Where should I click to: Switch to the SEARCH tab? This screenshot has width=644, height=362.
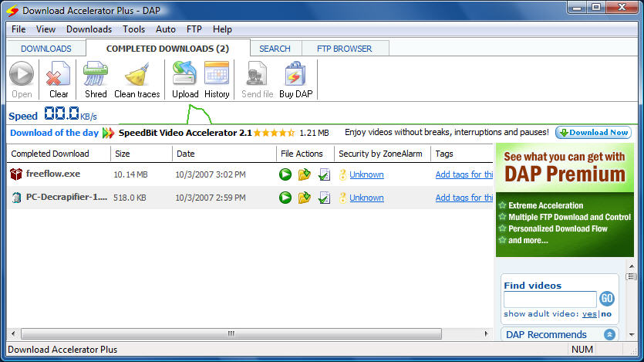pyautogui.click(x=275, y=49)
